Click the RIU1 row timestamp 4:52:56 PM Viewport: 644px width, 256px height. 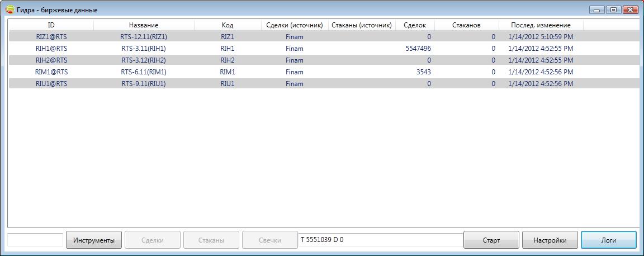(541, 84)
